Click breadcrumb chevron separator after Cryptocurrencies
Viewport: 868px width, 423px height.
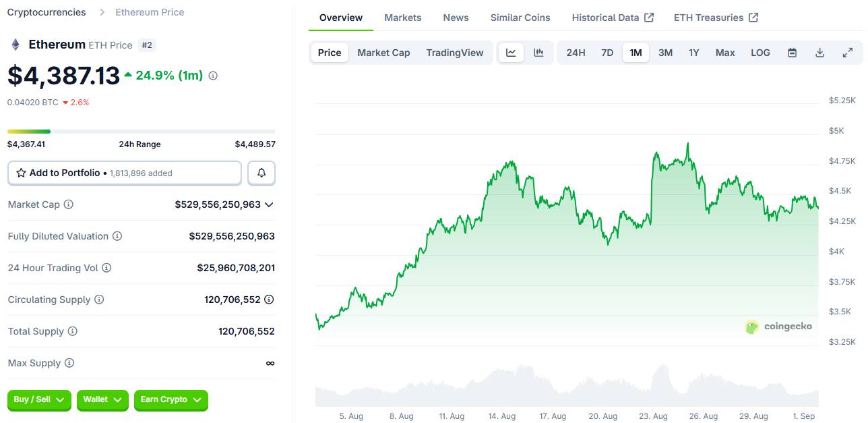pyautogui.click(x=102, y=12)
